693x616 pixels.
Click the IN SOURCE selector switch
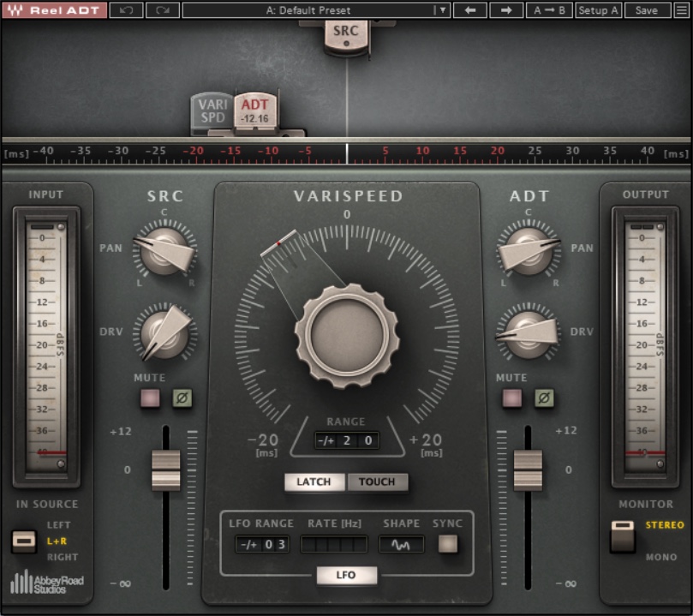point(24,541)
